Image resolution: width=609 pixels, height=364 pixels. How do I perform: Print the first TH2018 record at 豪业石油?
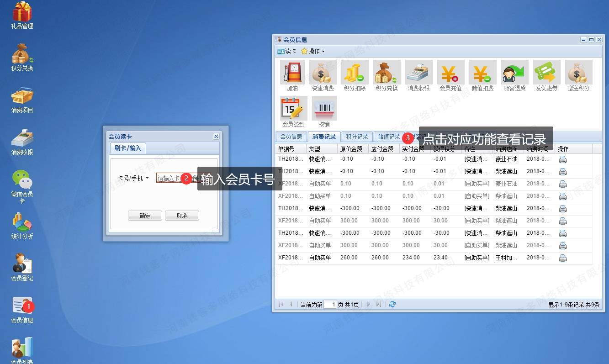pos(563,159)
